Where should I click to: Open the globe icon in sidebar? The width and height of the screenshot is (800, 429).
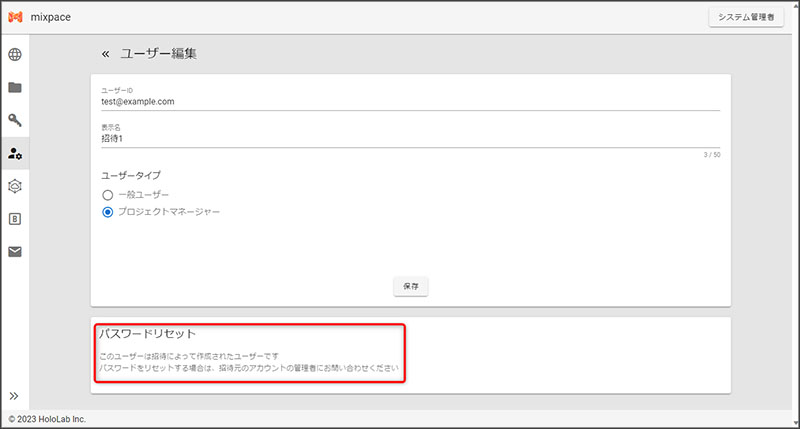[x=15, y=54]
